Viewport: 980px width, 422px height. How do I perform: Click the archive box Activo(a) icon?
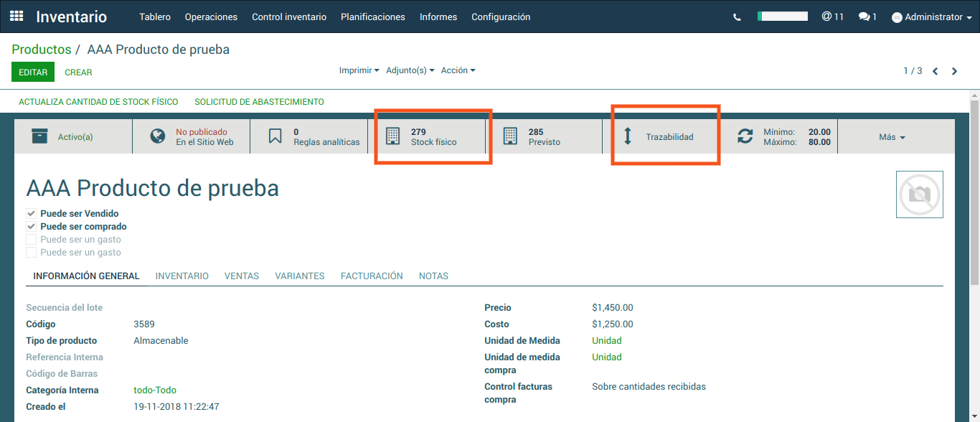(x=40, y=136)
